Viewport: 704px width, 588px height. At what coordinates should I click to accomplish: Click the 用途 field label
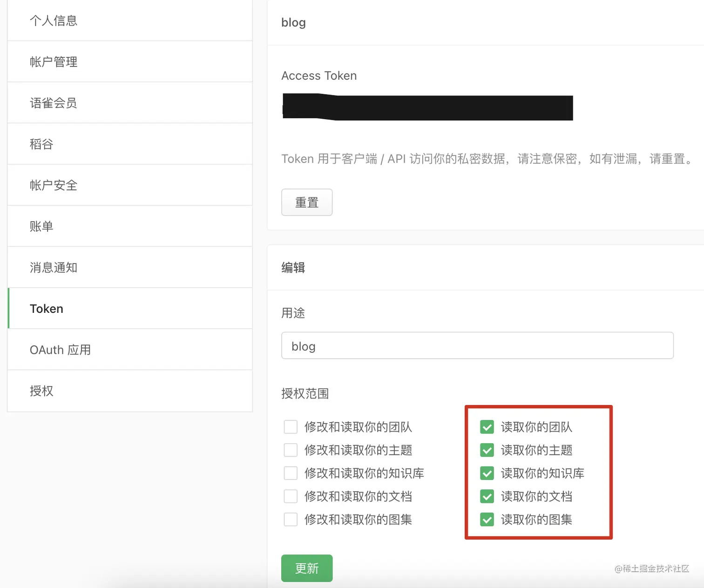pyautogui.click(x=293, y=313)
